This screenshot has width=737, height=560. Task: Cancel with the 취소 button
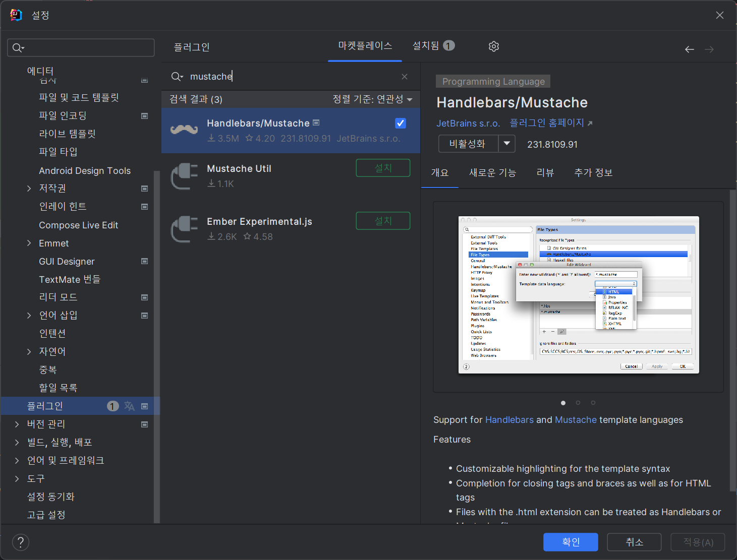(x=634, y=542)
